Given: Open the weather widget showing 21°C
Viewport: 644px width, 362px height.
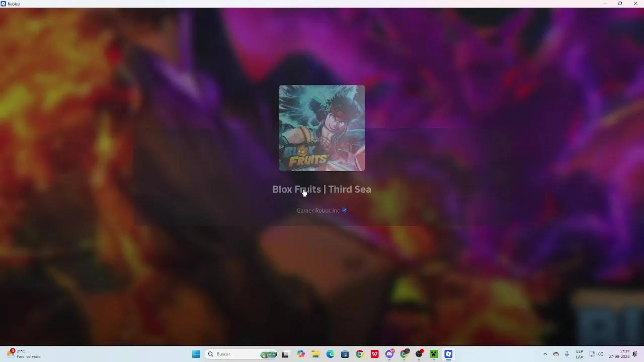Looking at the screenshot, I should [x=24, y=354].
